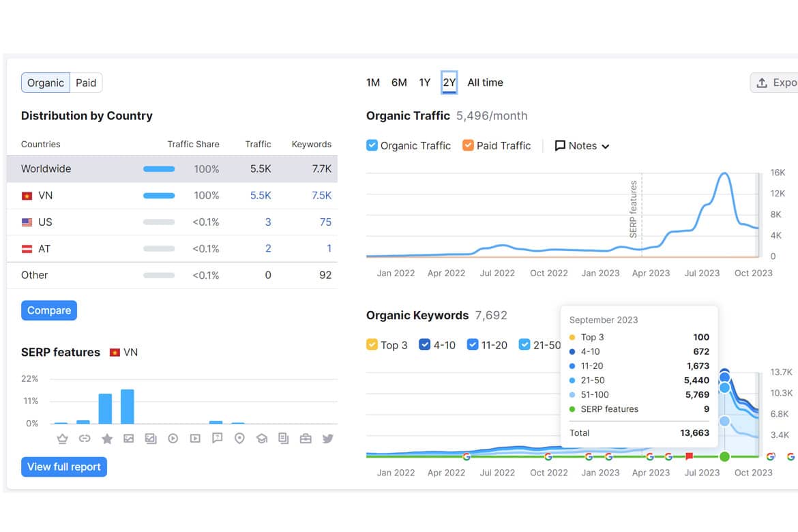
Task: Click the green SERP features timeline dot
Action: pos(725,457)
